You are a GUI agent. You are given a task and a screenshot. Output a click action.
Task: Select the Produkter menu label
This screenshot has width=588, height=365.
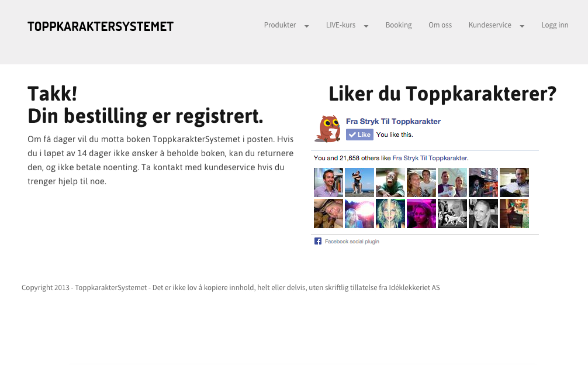(x=280, y=25)
